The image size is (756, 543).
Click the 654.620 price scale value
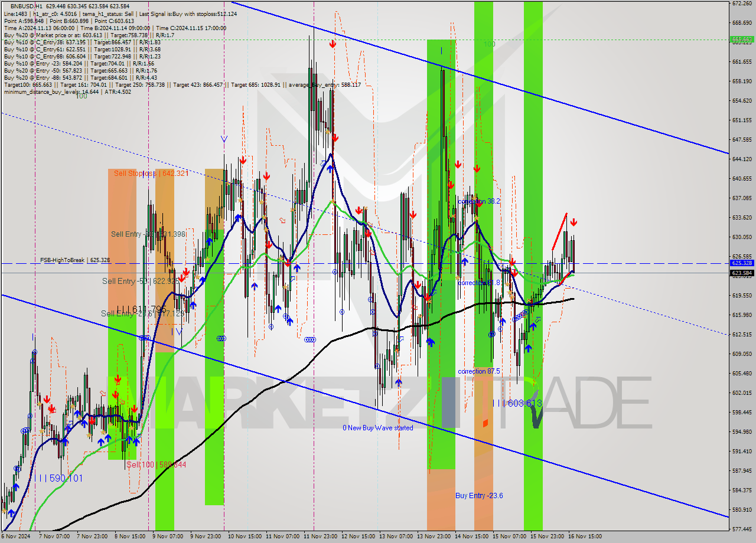click(x=742, y=101)
